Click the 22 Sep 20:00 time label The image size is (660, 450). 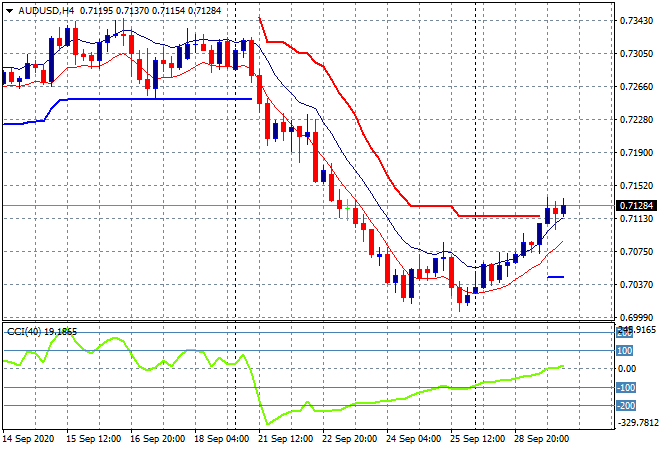click(x=349, y=439)
